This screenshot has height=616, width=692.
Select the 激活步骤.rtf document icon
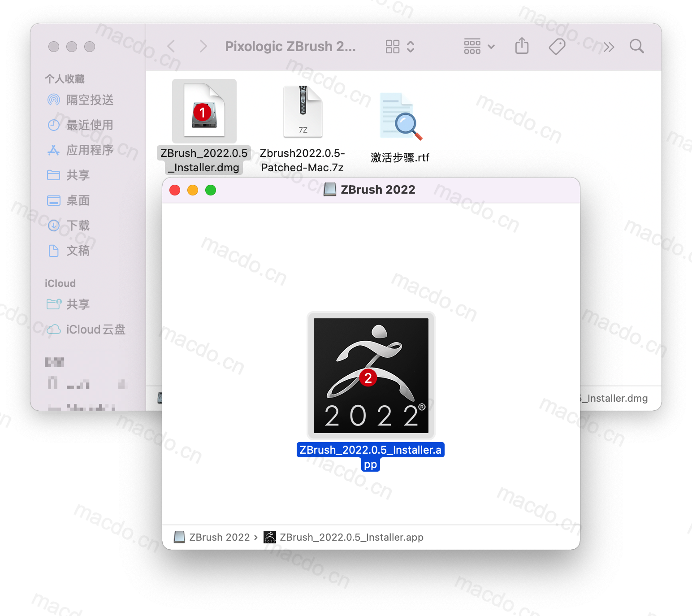pyautogui.click(x=400, y=117)
